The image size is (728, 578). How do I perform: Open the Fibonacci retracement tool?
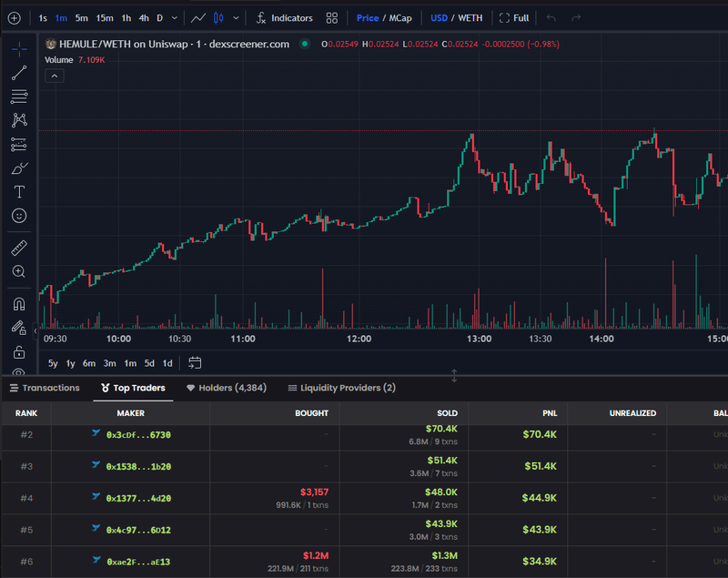19,96
